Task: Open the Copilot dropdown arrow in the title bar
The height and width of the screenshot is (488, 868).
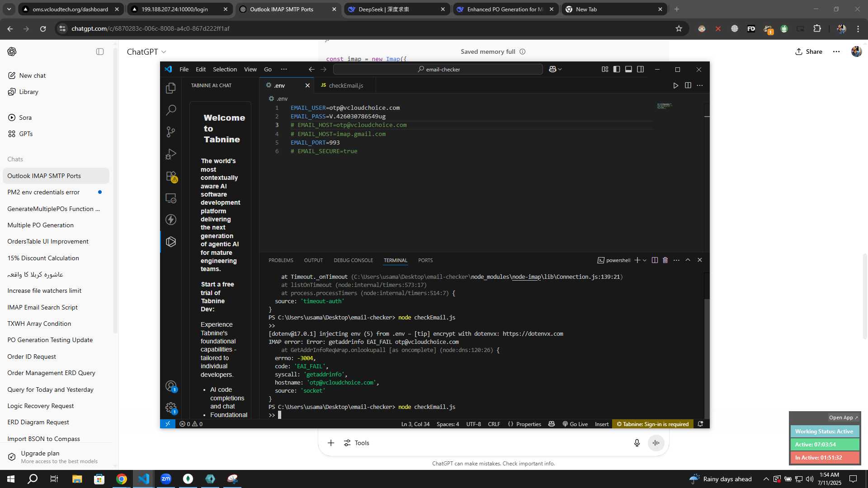Action: click(560, 69)
